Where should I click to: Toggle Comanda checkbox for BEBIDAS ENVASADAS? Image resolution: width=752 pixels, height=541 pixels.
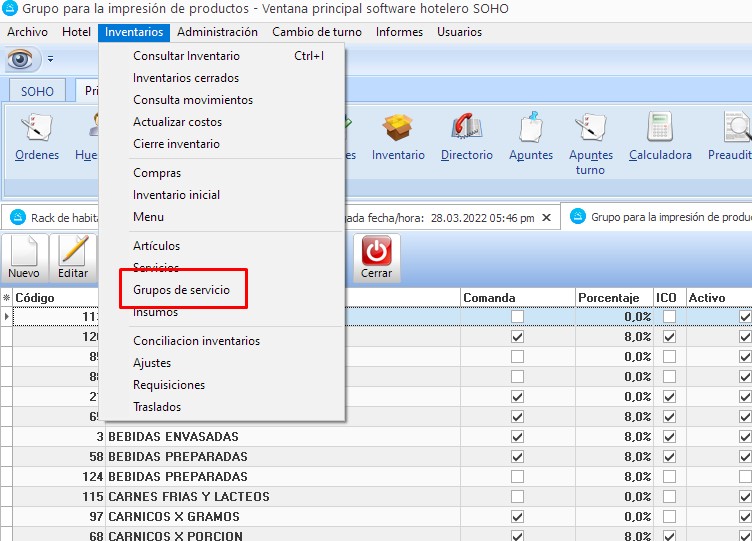point(517,437)
